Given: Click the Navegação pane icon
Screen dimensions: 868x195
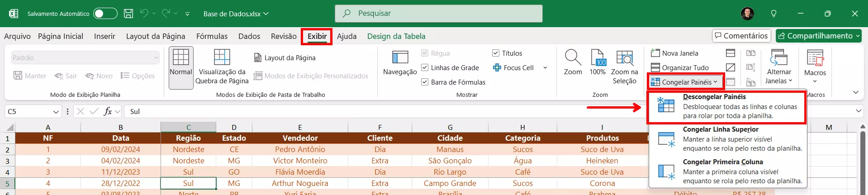Looking at the screenshot, I should pyautogui.click(x=400, y=58).
